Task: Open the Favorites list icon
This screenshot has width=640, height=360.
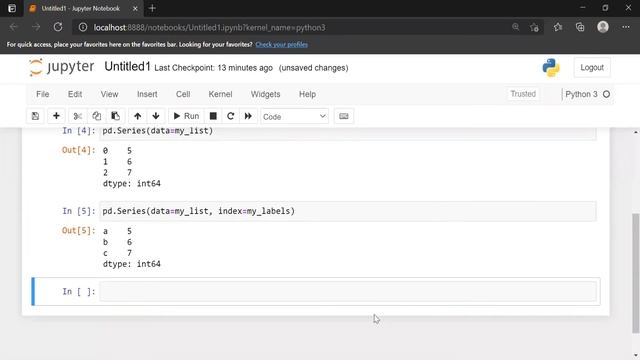Action: click(x=558, y=27)
